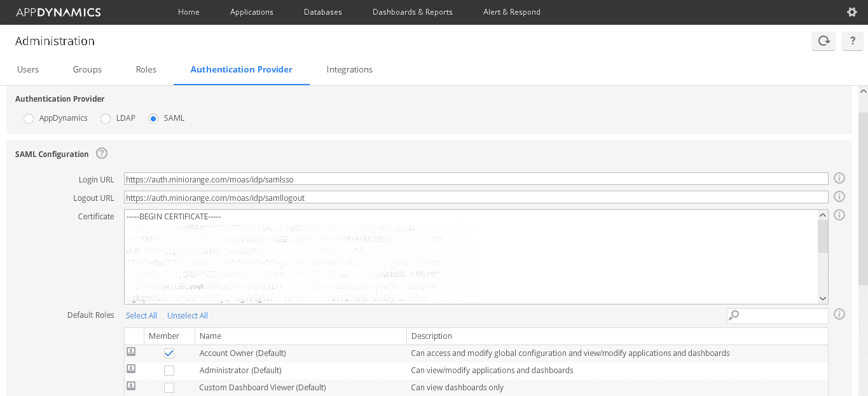
Task: Click info icon beside roles search box
Action: tap(839, 314)
